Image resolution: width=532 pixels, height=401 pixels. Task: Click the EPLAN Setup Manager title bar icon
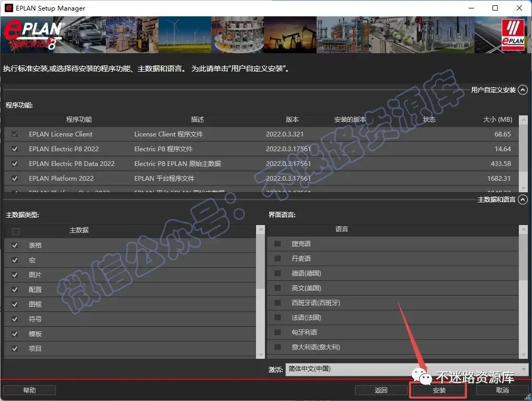(x=9, y=8)
